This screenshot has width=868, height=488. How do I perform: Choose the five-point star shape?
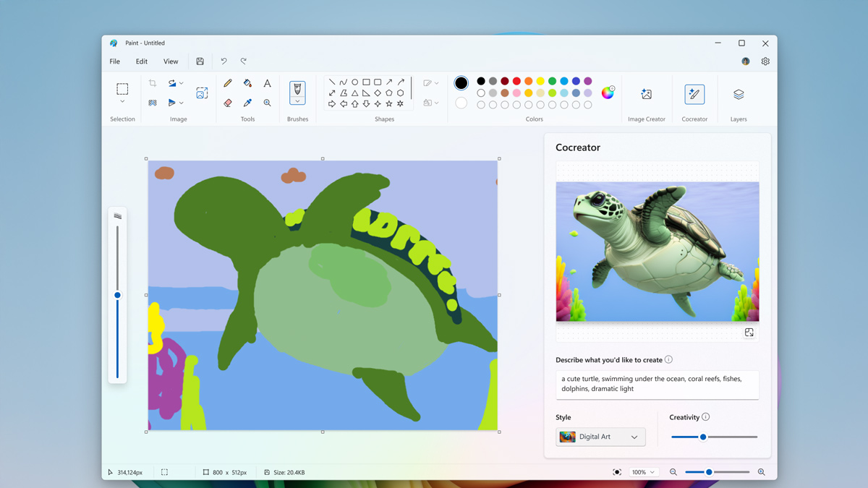(x=389, y=104)
